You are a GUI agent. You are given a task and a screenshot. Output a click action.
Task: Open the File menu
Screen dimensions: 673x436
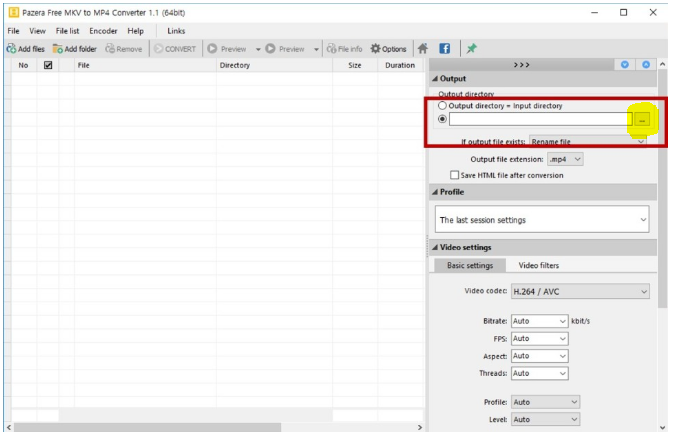[13, 31]
